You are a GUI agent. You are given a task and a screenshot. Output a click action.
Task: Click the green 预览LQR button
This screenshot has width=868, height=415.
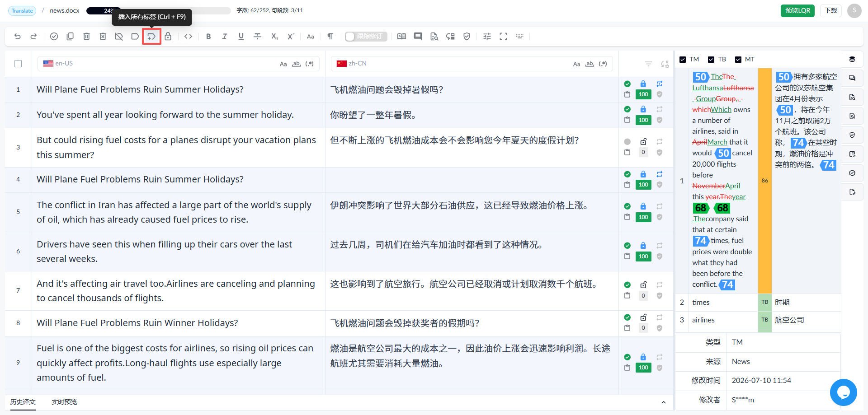pyautogui.click(x=797, y=10)
